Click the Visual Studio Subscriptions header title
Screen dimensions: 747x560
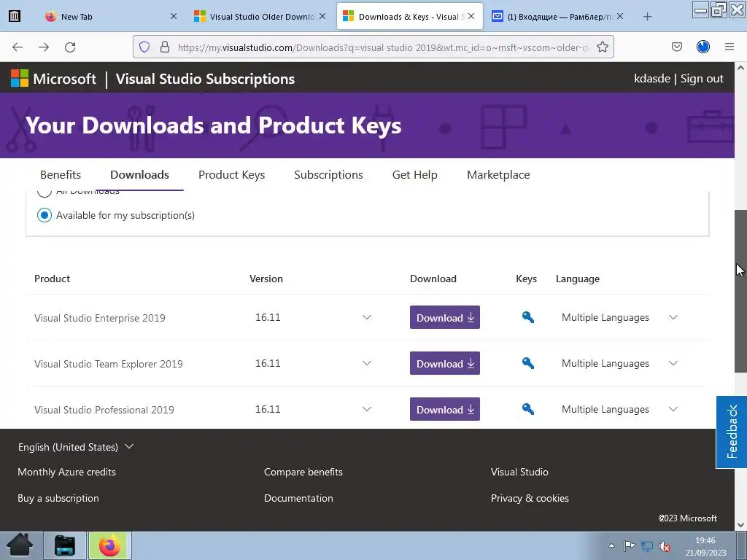[x=205, y=79]
